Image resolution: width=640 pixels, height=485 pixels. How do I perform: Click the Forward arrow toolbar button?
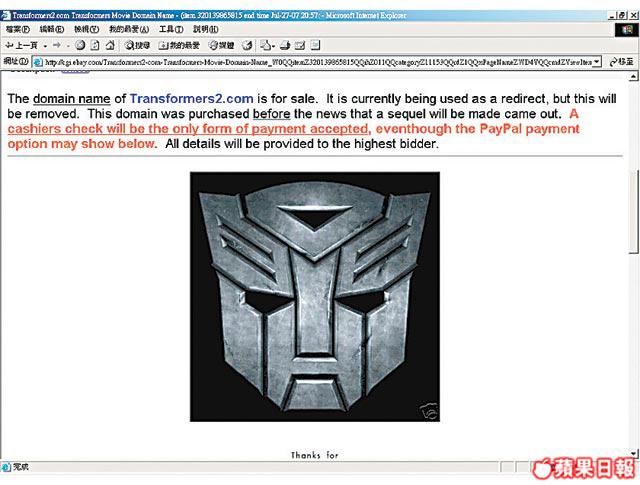(57, 45)
